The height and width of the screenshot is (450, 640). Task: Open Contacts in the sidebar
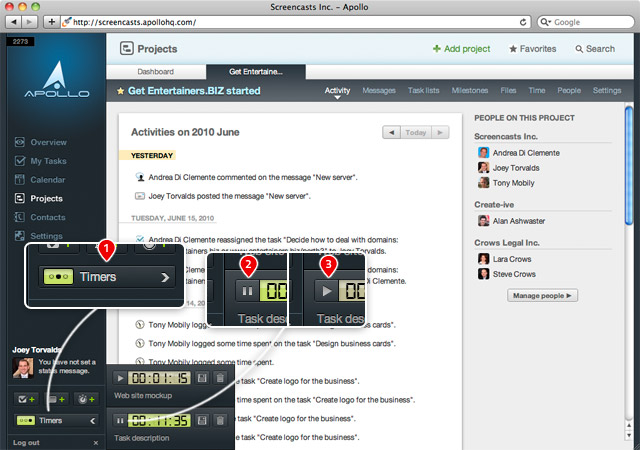click(40, 217)
